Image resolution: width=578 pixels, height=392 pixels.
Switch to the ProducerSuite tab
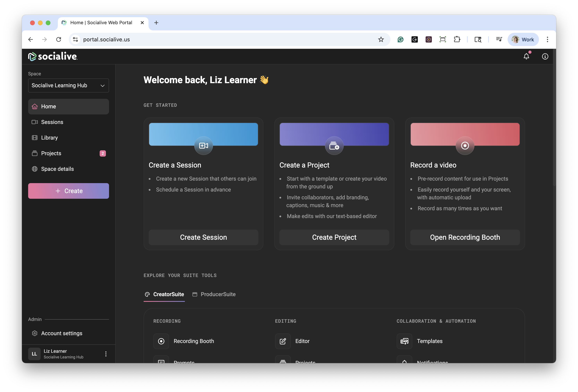(x=214, y=294)
